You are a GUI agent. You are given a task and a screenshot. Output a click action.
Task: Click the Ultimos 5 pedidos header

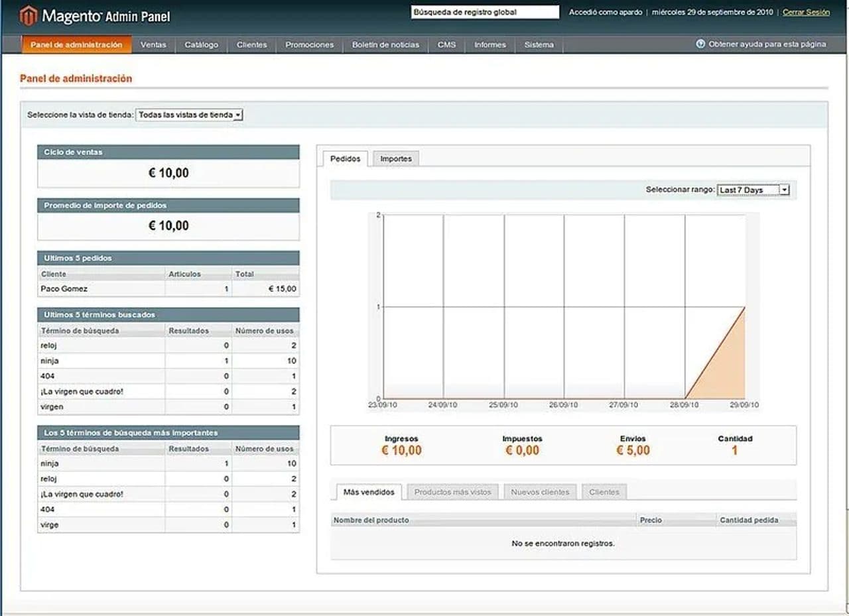(x=168, y=258)
